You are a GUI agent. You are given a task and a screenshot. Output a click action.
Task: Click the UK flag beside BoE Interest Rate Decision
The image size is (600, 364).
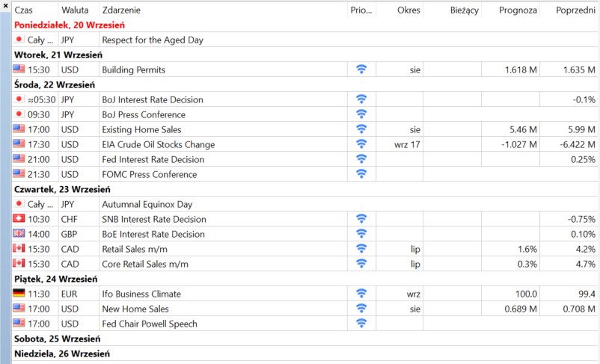coord(19,233)
